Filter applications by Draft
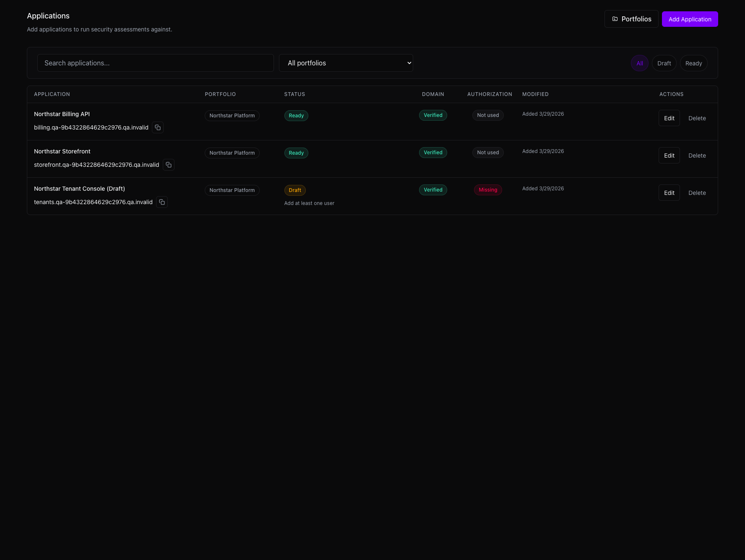745x560 pixels. [664, 63]
